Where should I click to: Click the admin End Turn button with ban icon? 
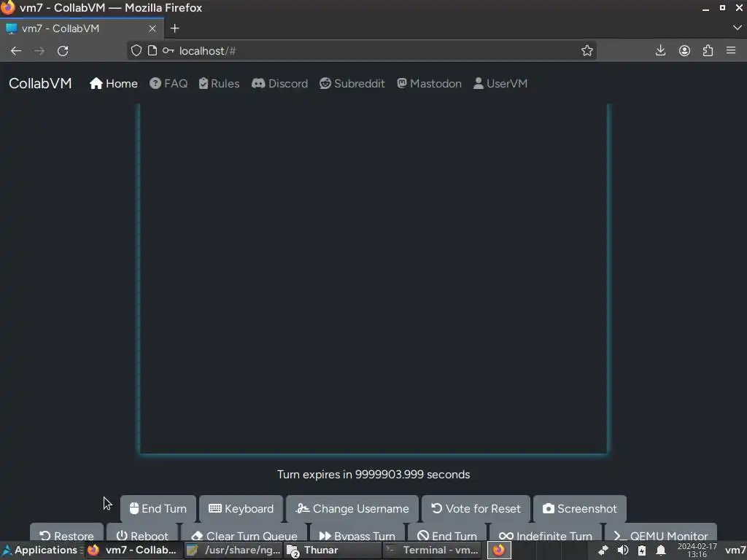(x=447, y=533)
